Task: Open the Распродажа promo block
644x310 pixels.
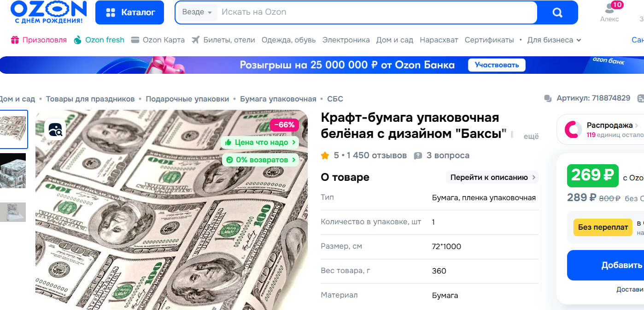Action: 600,130
